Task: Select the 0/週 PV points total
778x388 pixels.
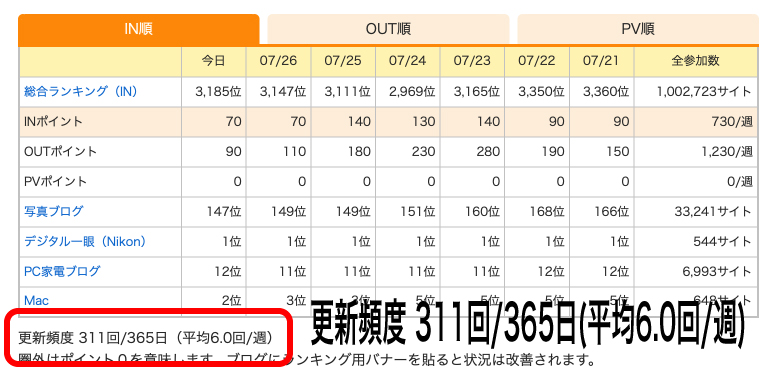Action: (x=696, y=182)
